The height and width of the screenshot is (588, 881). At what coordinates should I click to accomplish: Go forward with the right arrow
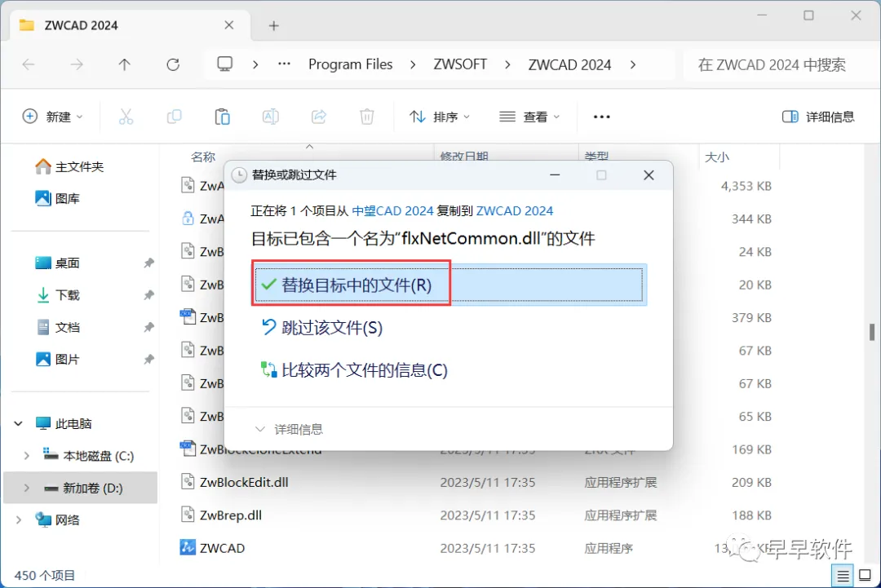pyautogui.click(x=77, y=64)
